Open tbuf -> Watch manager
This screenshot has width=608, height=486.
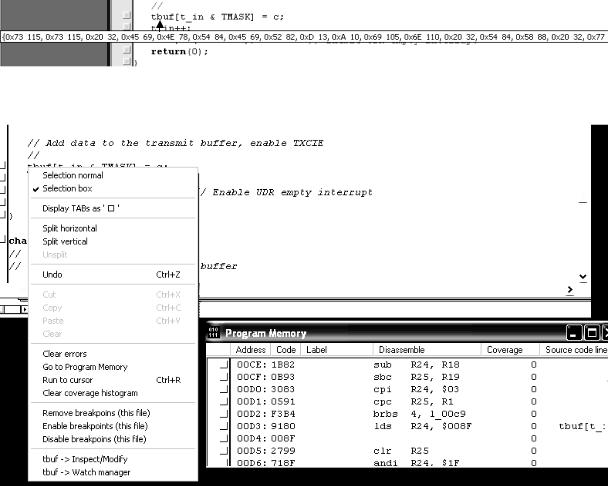86,472
